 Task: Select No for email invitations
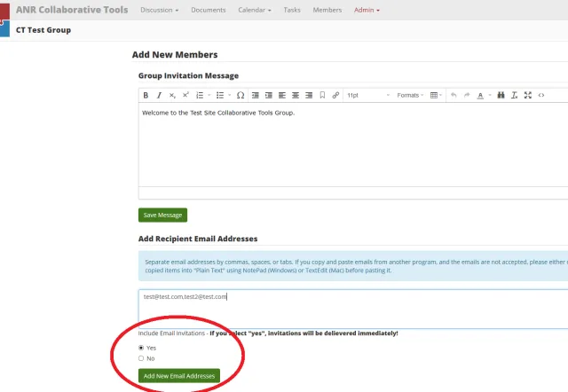click(x=141, y=358)
